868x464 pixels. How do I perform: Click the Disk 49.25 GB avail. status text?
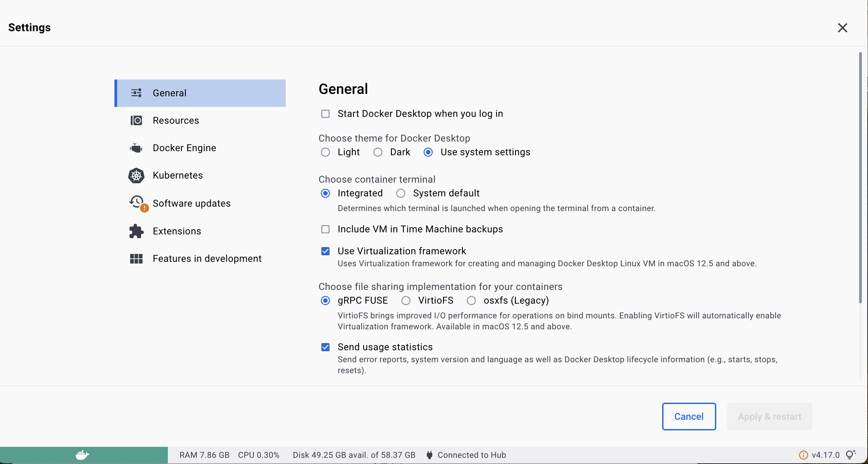[354, 455]
